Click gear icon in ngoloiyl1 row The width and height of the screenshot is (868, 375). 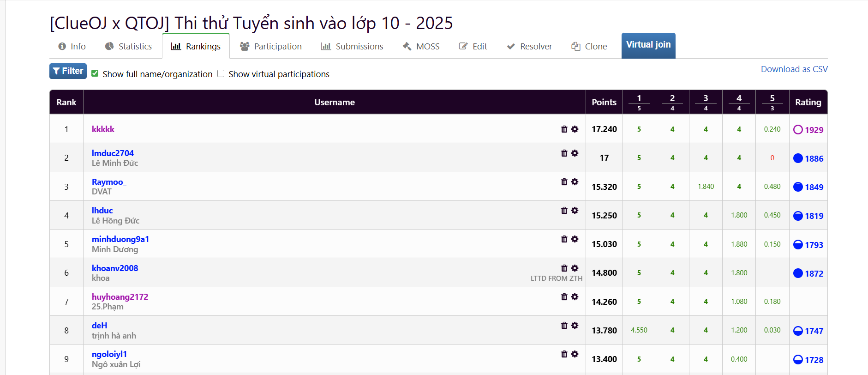(575, 354)
